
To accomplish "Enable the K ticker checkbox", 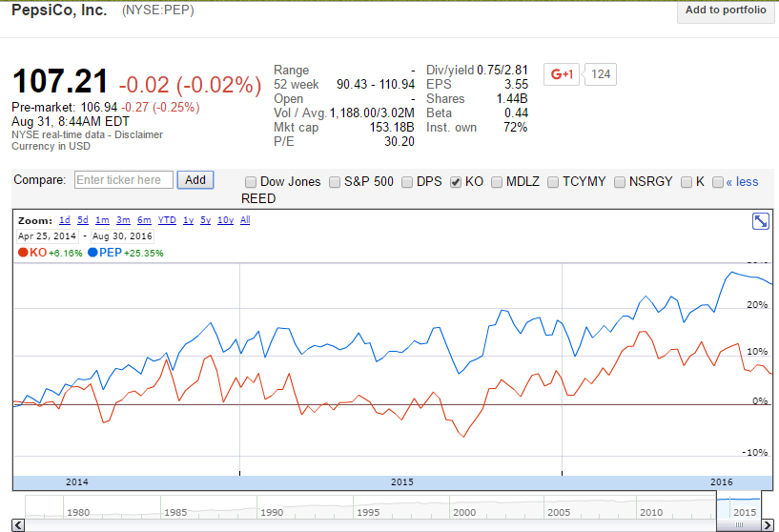I will (x=687, y=182).
